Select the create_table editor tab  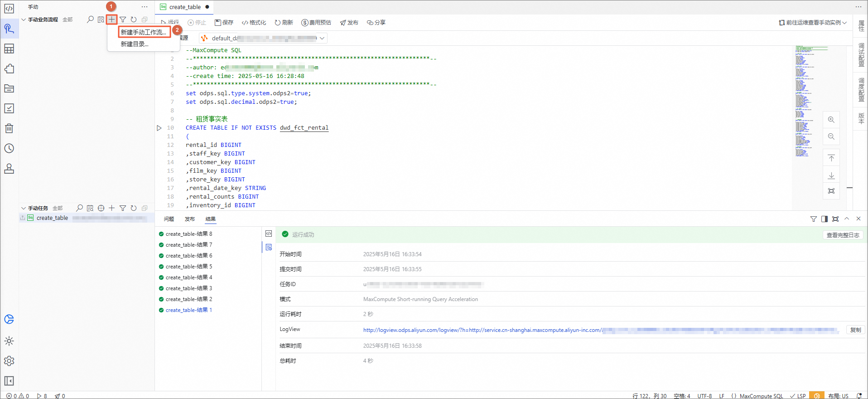(x=185, y=7)
